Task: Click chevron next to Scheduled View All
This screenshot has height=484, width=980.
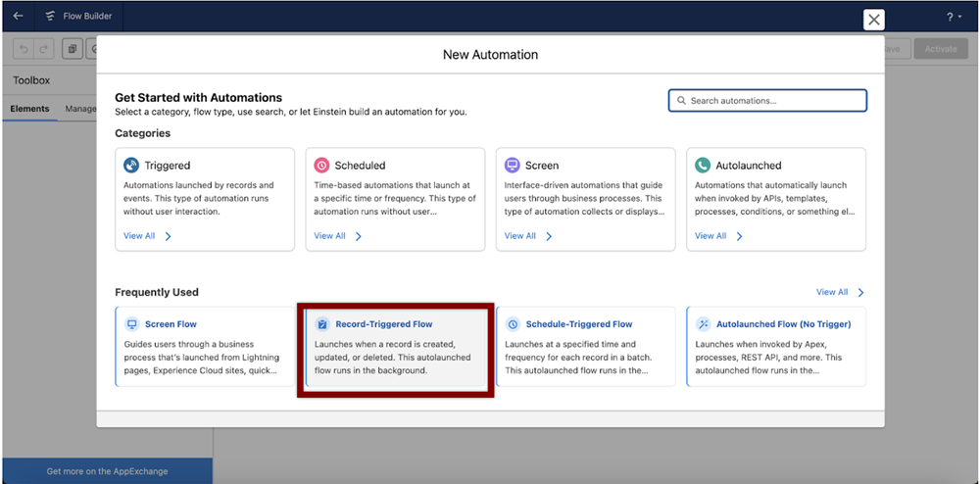Action: click(358, 236)
